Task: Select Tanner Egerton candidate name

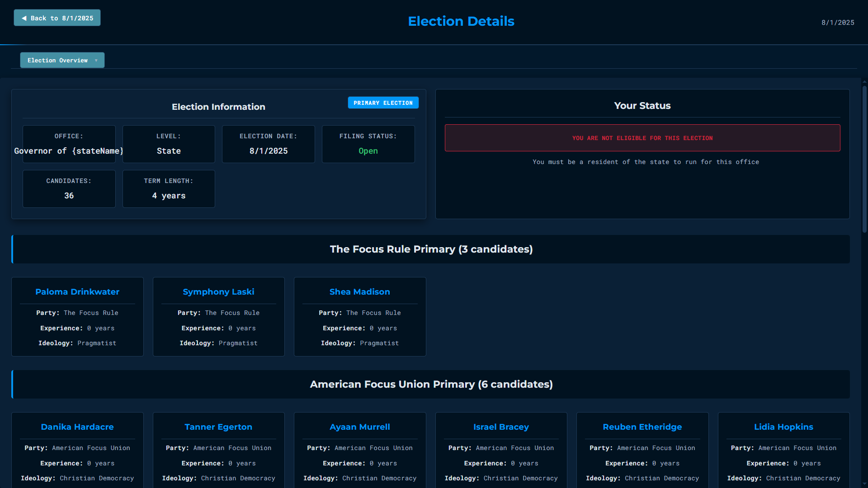Action: [218, 427]
